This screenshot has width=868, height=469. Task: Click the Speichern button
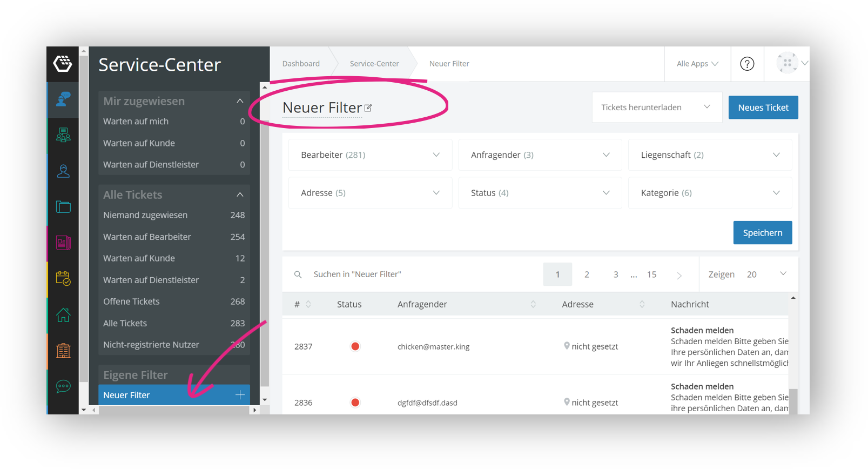[763, 233]
